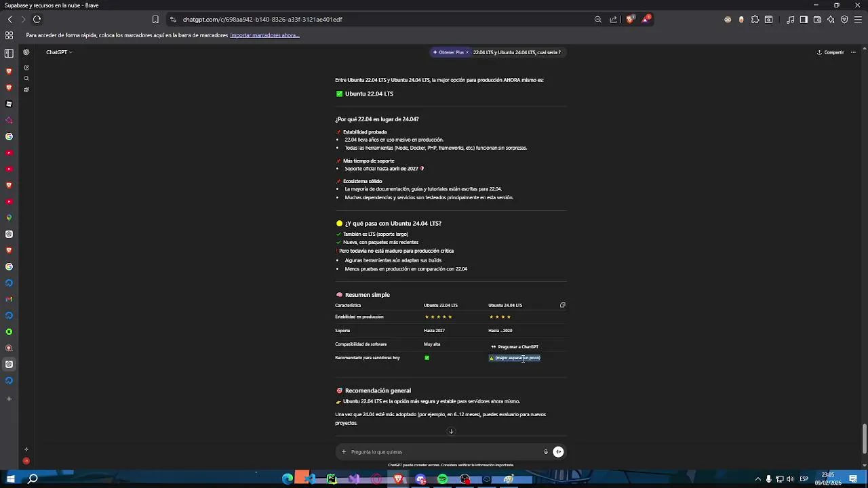The image size is (868, 488).
Task: Open Windows taskbar search
Action: point(33,479)
